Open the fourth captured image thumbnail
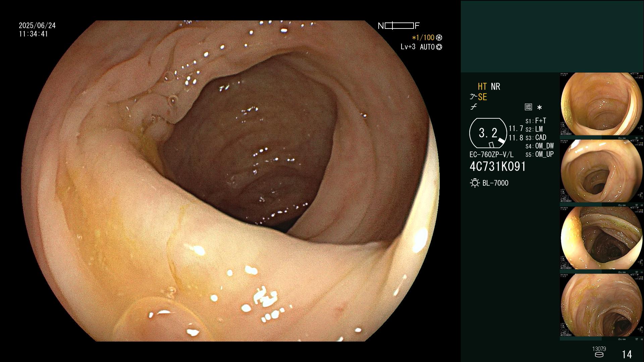Screen dimensions: 644x362 pos(602,305)
